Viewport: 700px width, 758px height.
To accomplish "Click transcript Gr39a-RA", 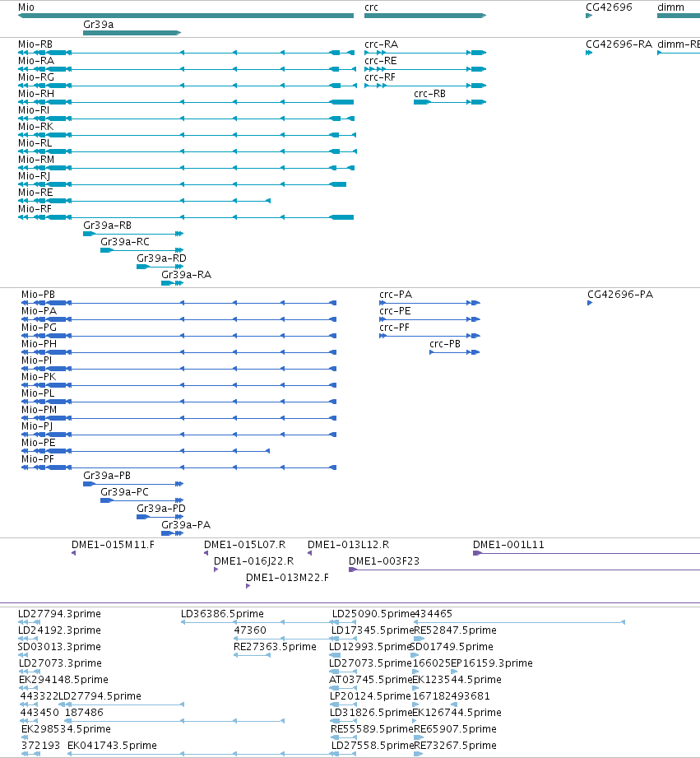I will tap(187, 275).
